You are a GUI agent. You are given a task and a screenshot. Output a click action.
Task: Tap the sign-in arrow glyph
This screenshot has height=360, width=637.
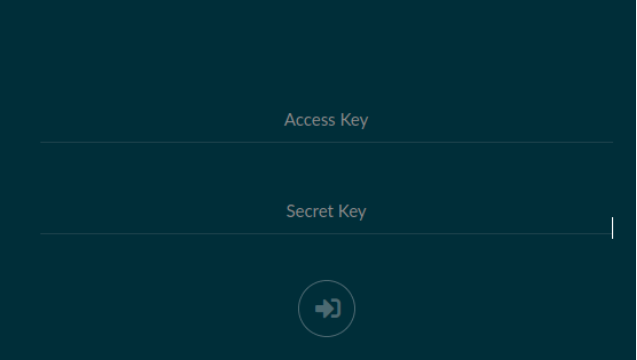328,308
